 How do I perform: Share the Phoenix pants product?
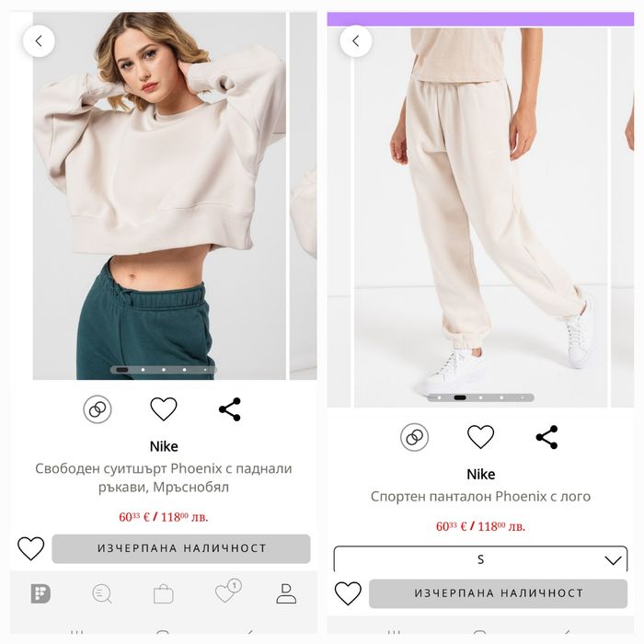coord(547,437)
